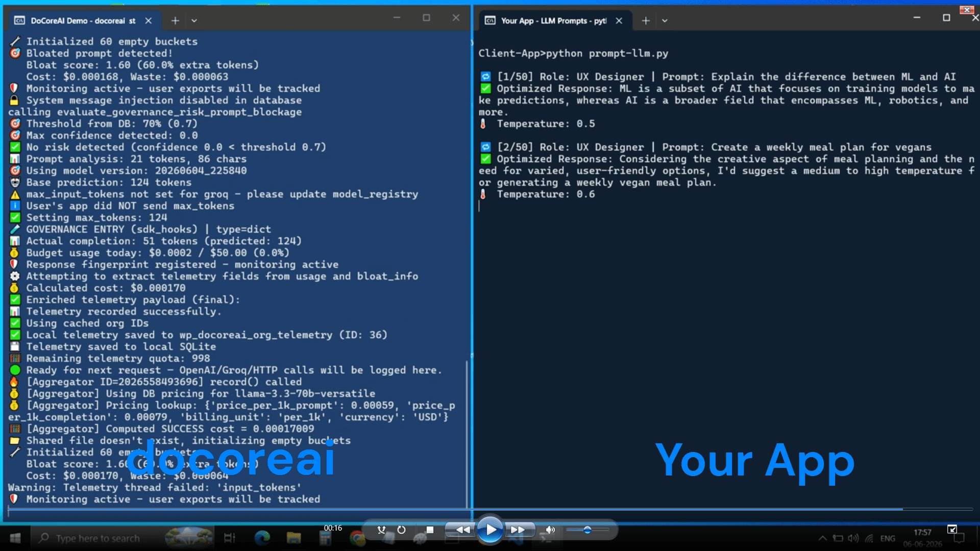Click 'Remaining telemetry quota: 998' line
This screenshot has height=551, width=980.
click(109, 359)
